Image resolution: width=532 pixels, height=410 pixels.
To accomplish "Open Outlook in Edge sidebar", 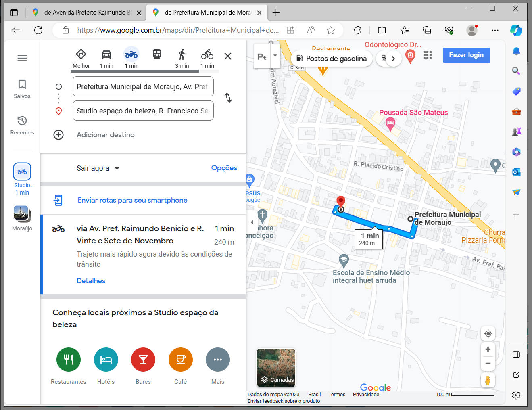I will click(x=516, y=172).
